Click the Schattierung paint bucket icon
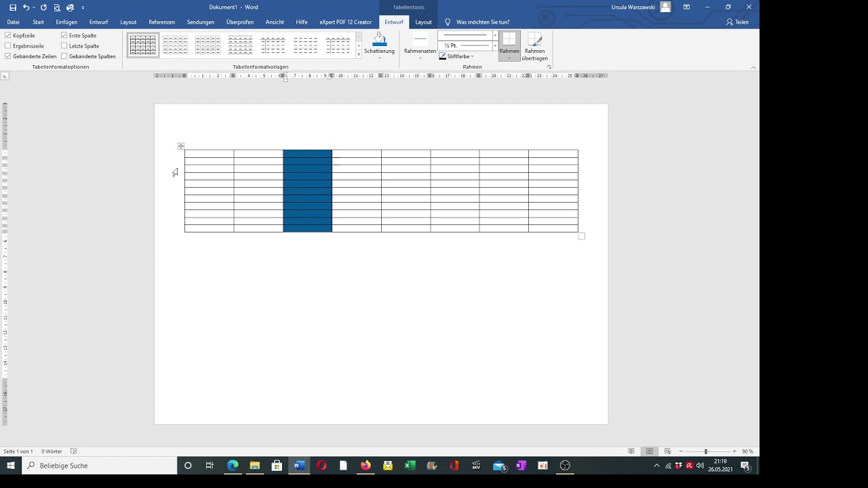 (380, 39)
